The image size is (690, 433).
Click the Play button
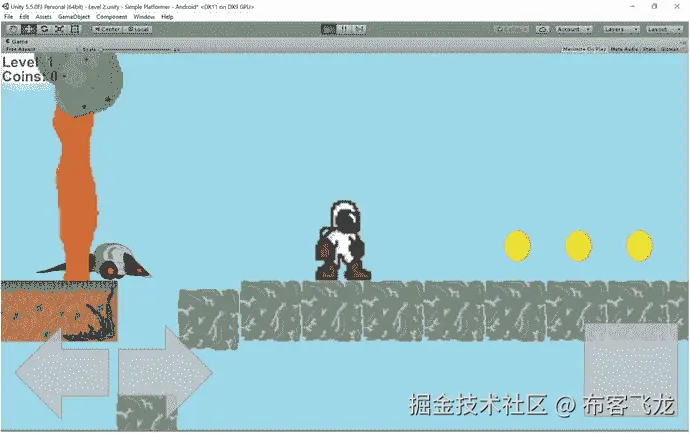click(329, 29)
